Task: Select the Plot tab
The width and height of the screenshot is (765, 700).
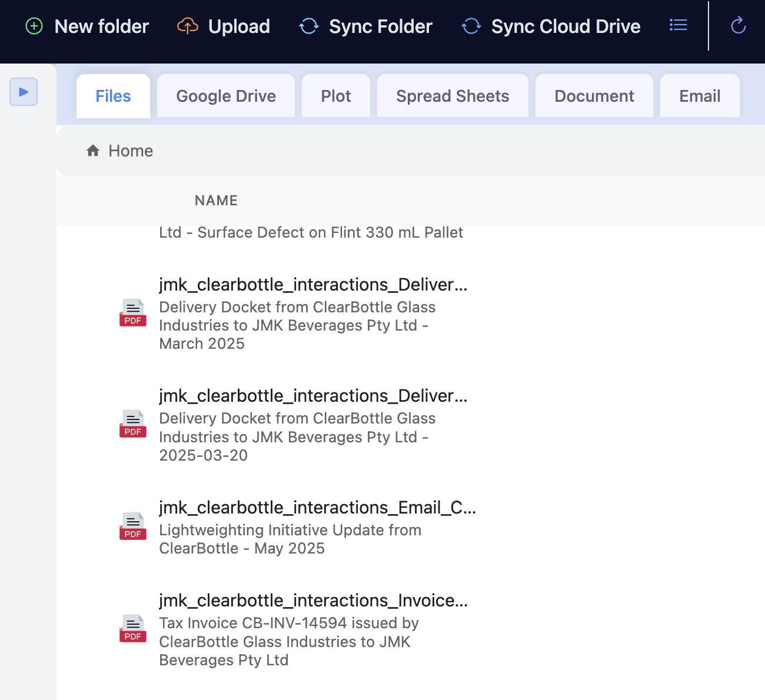Action: pyautogui.click(x=335, y=96)
